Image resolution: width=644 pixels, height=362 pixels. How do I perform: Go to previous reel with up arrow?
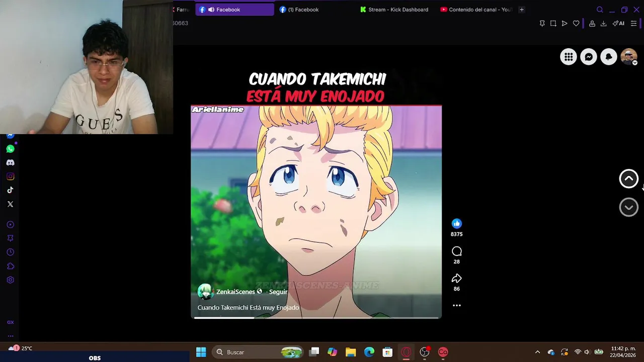click(x=628, y=178)
